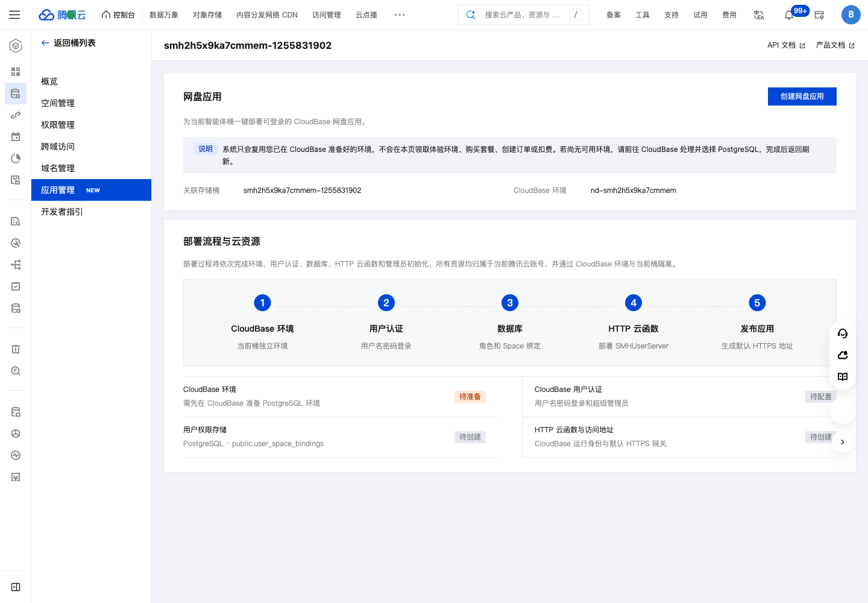The image size is (868, 603).
Task: Open notifications bell with 99+ badge
Action: click(x=789, y=14)
